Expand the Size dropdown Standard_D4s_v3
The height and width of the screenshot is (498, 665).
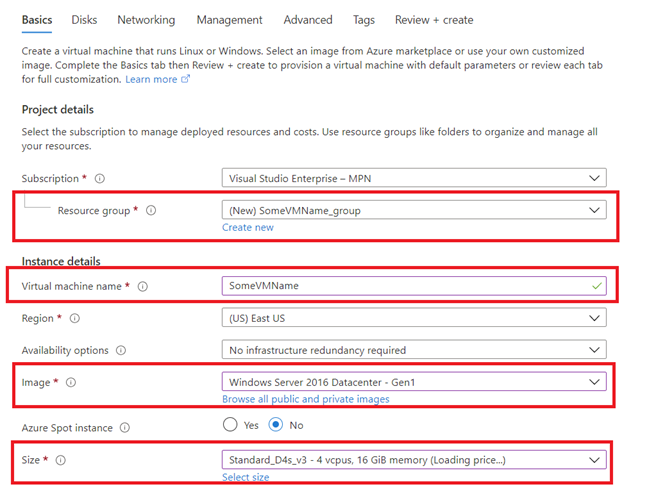pyautogui.click(x=414, y=460)
